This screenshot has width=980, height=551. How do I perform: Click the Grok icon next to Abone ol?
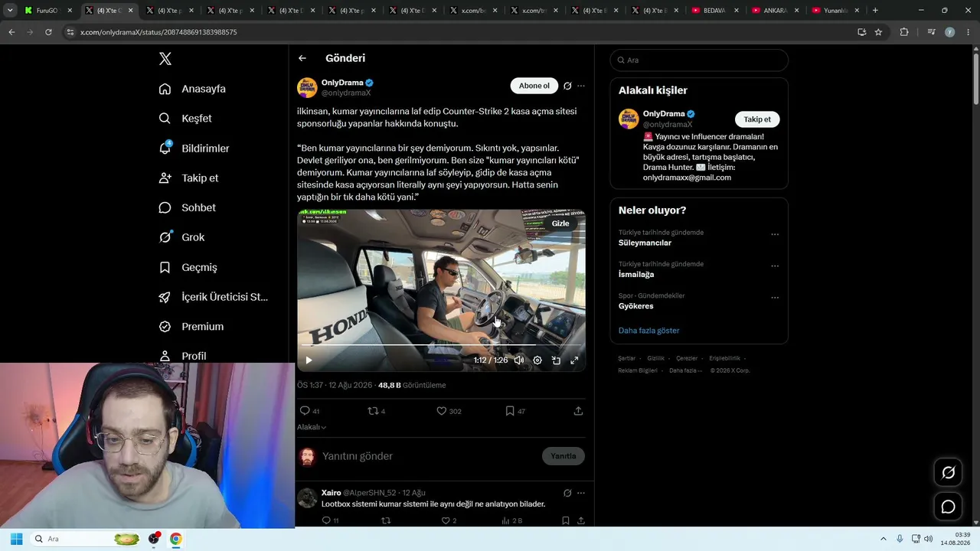(x=567, y=86)
